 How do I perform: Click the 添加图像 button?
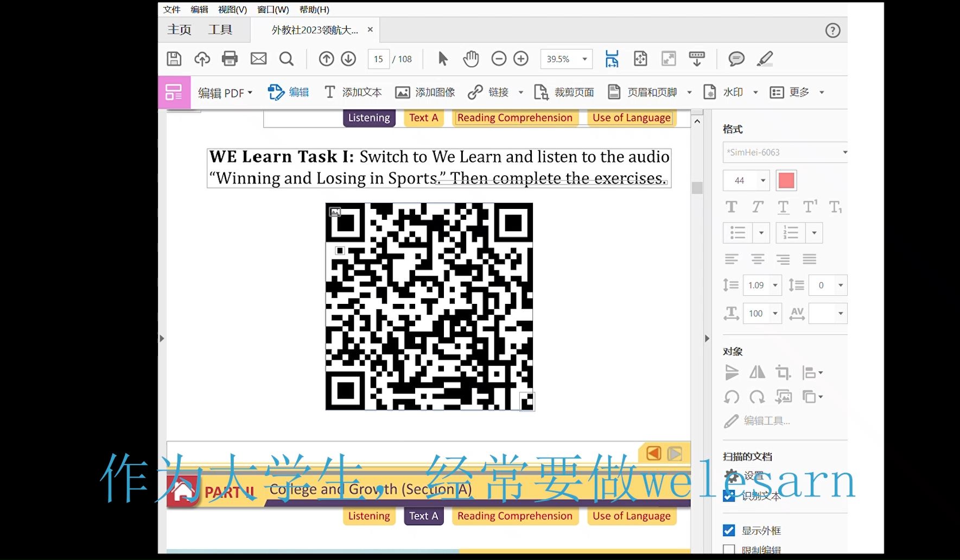425,92
